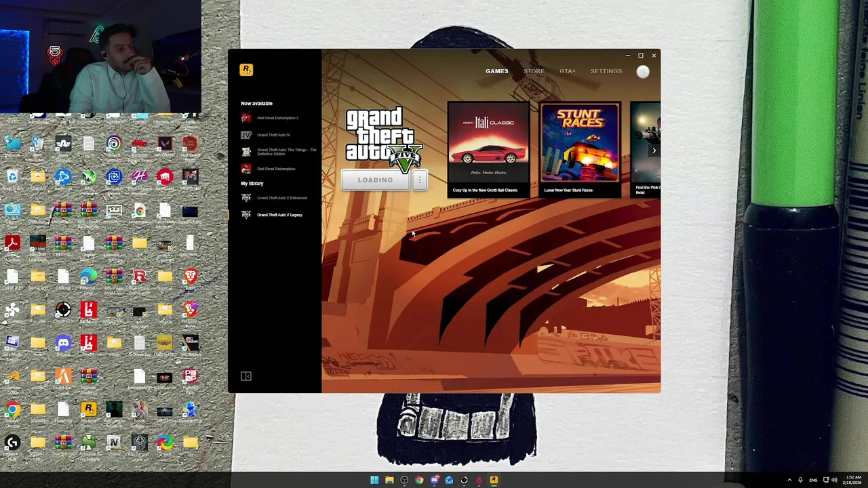Open the clock and date flyout

coord(853,480)
